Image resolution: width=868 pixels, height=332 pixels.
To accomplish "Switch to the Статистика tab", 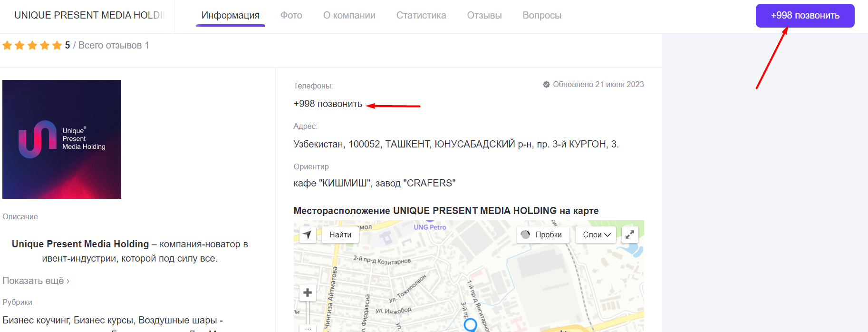I will click(x=421, y=15).
